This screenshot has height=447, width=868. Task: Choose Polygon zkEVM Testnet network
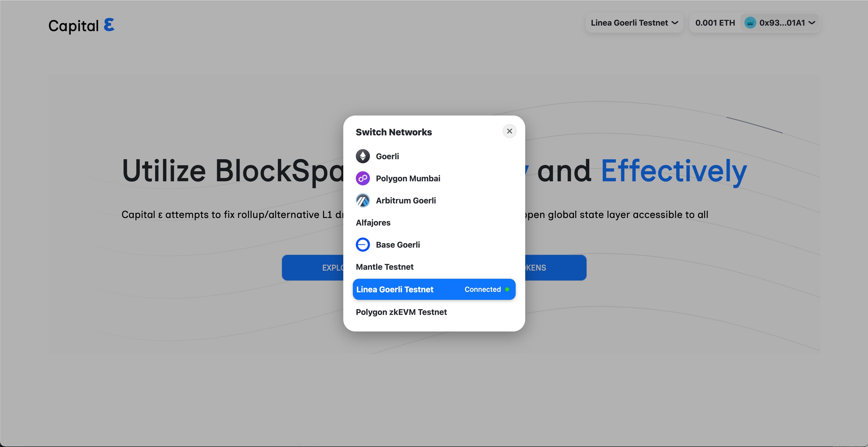434,312
